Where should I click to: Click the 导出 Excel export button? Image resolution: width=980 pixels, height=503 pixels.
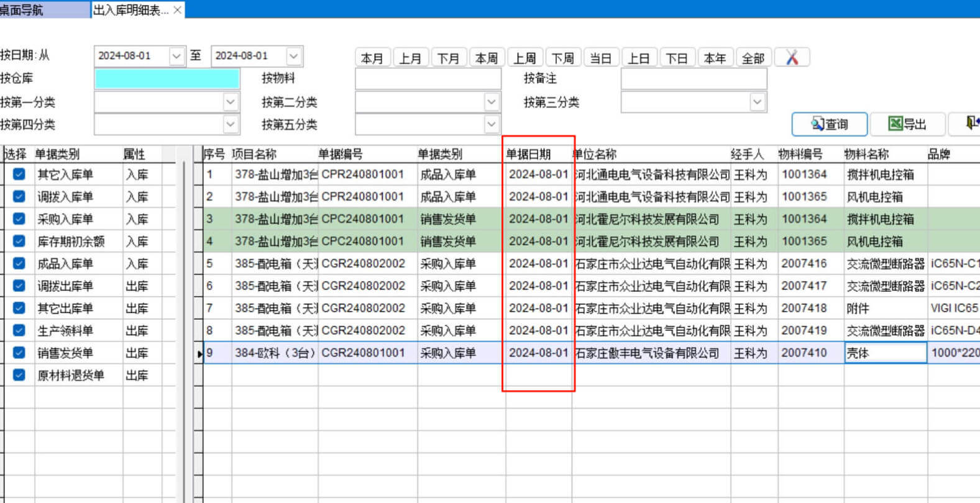click(x=907, y=124)
